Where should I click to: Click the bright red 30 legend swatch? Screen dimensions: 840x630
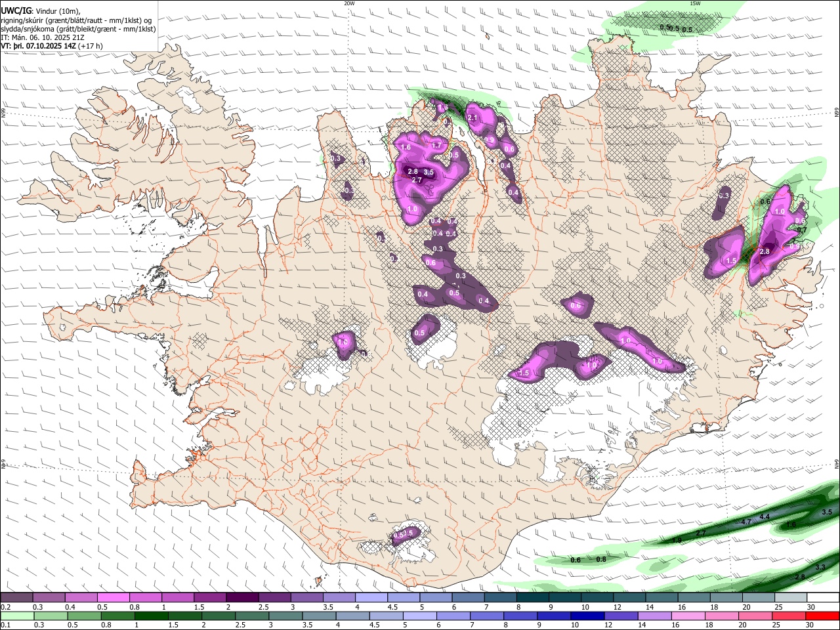tap(823, 616)
